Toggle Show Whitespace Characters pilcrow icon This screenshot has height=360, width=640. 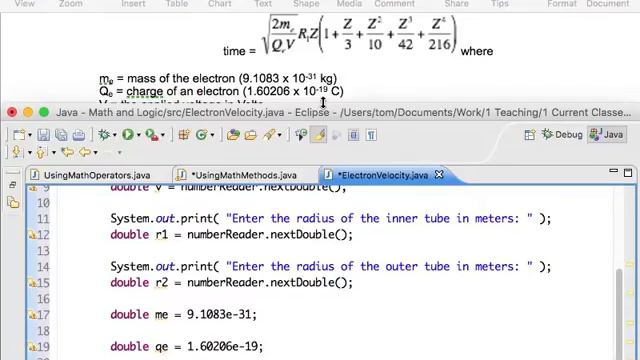click(x=371, y=135)
